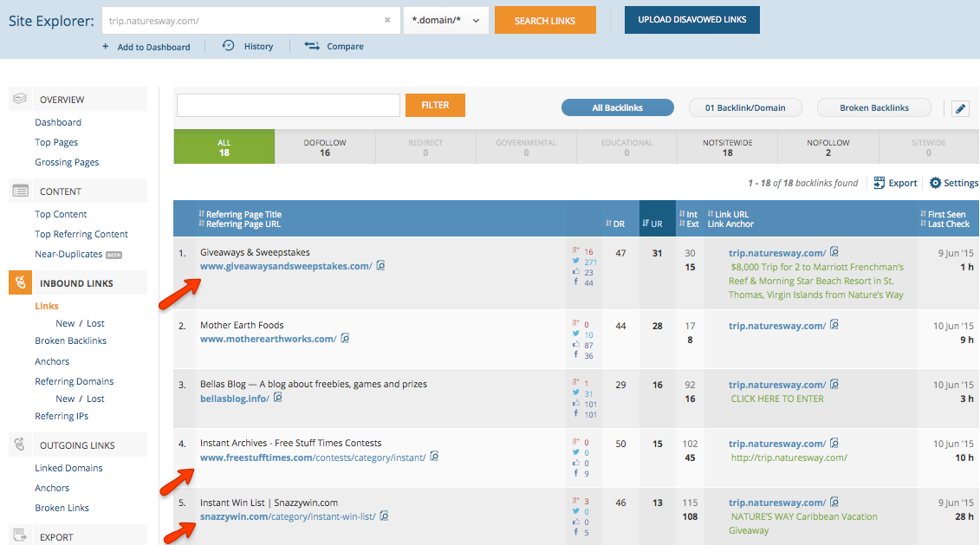Select the DOFOLLOW tab
This screenshot has height=545, width=980.
click(x=325, y=147)
